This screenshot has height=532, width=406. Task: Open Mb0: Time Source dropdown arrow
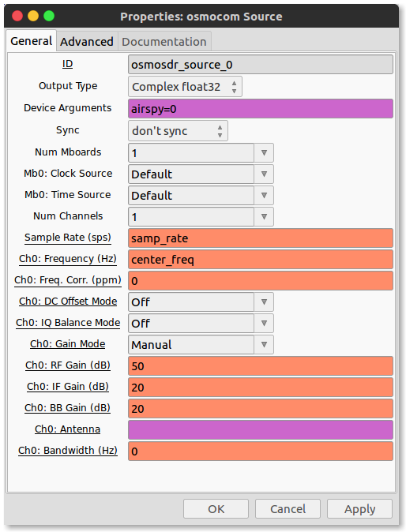tap(264, 196)
